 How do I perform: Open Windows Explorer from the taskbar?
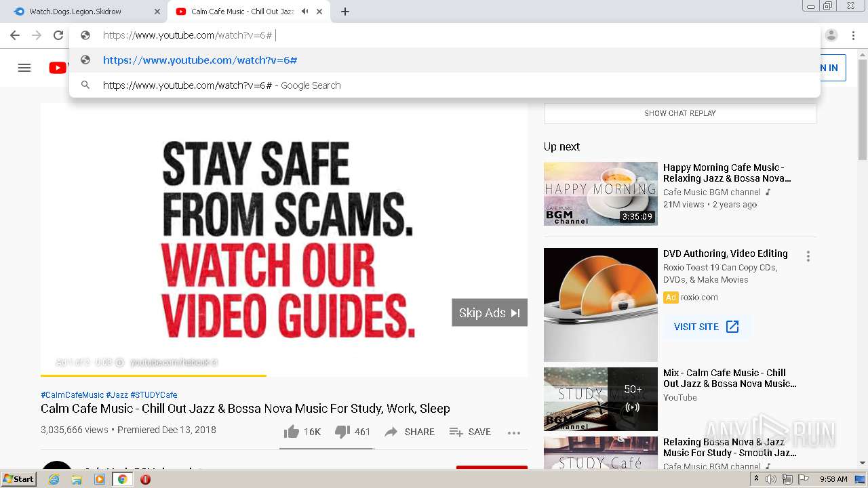tap(77, 479)
